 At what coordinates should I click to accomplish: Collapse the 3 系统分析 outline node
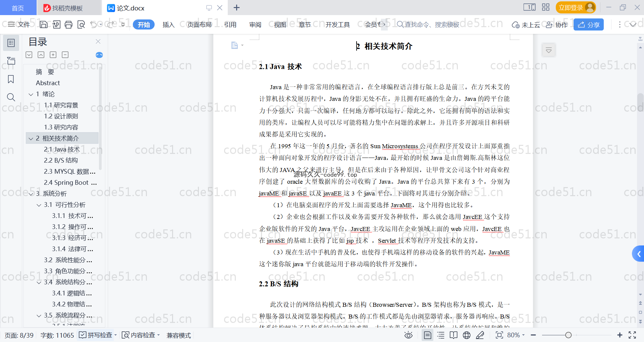pyautogui.click(x=31, y=194)
